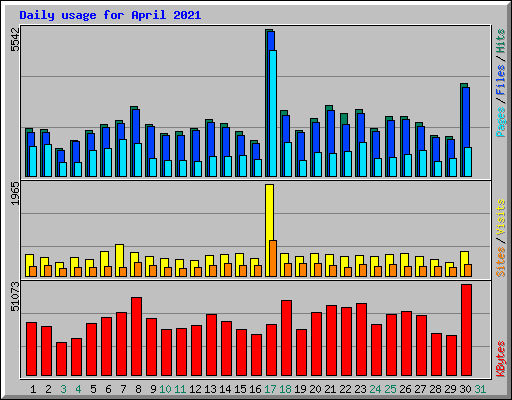Select day 13 on the x-axis
The width and height of the screenshot is (512, 400).
pyautogui.click(x=210, y=389)
